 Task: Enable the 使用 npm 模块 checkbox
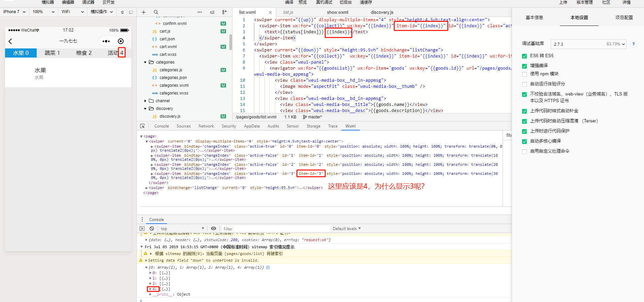click(524, 74)
